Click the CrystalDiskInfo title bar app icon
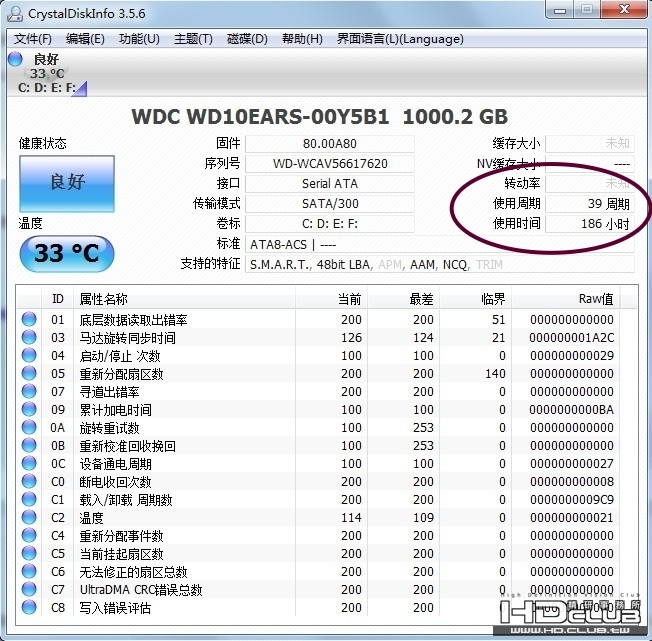Viewport: 652px width, 641px height. coord(15,14)
